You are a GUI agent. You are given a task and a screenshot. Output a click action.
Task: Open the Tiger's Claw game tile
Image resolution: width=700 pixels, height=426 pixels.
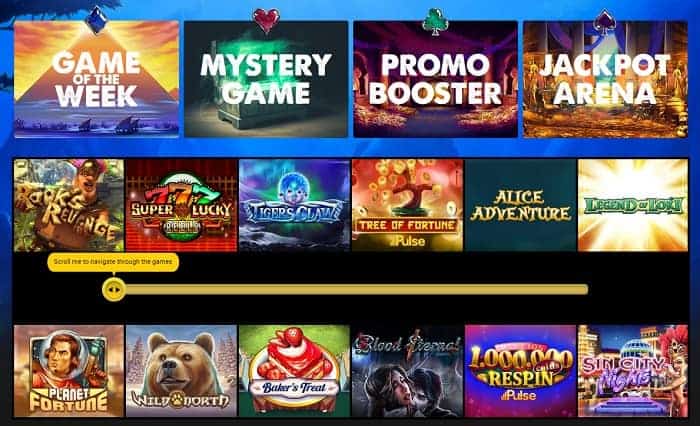[294, 205]
